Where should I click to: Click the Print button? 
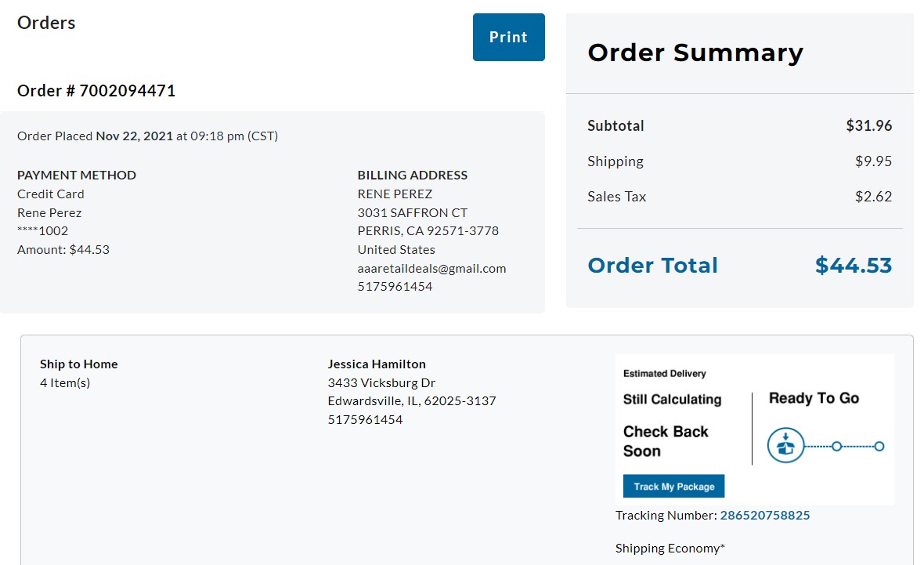pyautogui.click(x=508, y=37)
